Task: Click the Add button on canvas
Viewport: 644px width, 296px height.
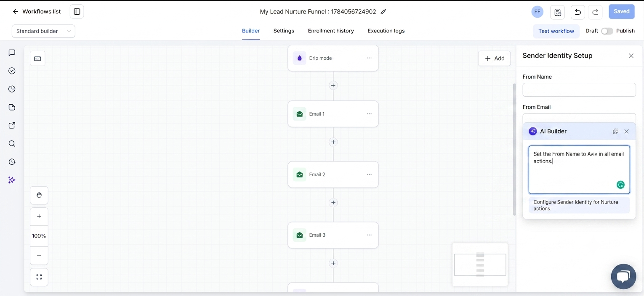Action: click(494, 58)
